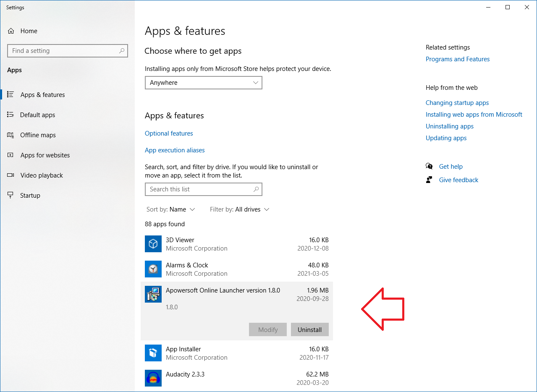
Task: Go to Startup section
Action: pyautogui.click(x=67, y=196)
